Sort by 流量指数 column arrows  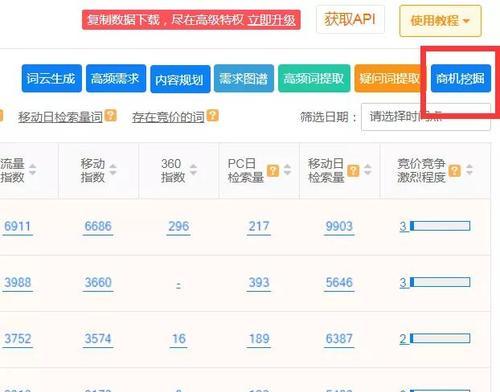tap(32, 170)
